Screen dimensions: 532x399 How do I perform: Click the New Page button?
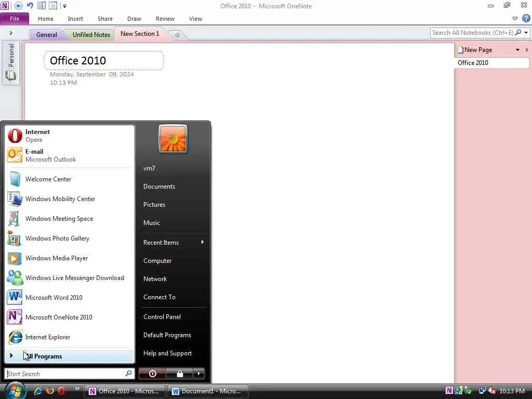tap(475, 50)
